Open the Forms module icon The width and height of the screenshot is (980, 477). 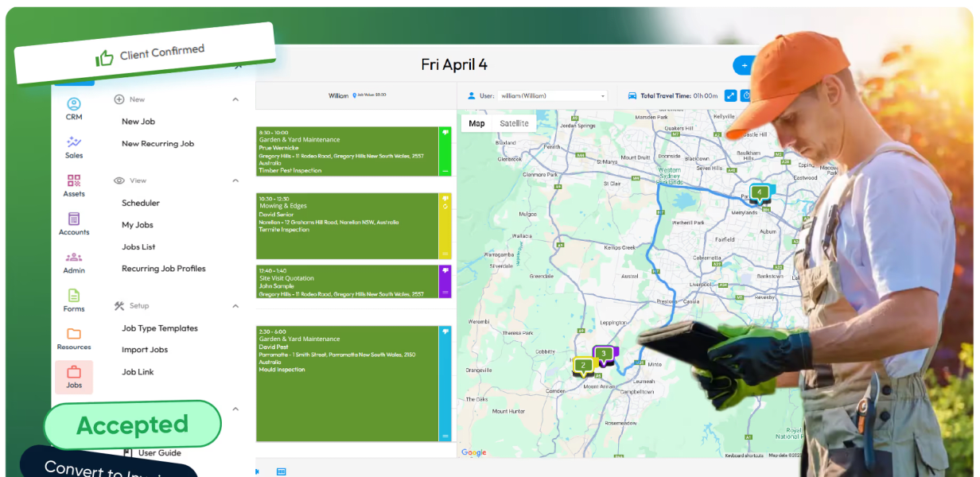coord(74,295)
